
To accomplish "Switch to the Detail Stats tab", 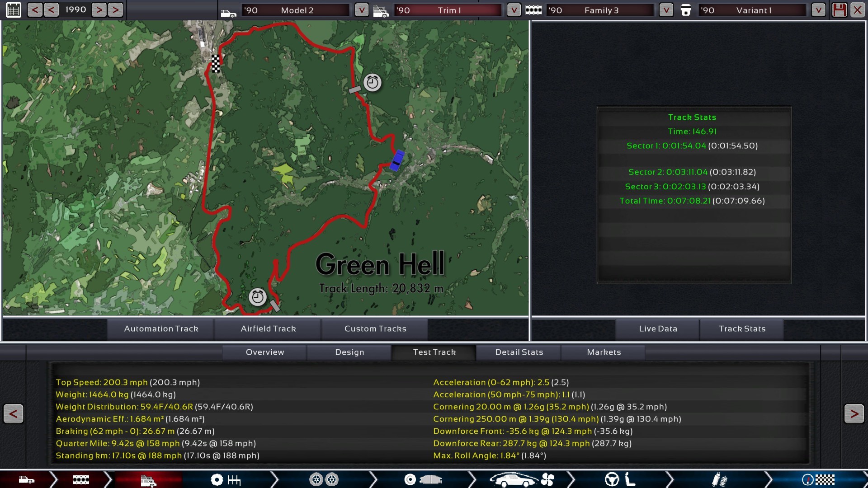I will coord(519,352).
